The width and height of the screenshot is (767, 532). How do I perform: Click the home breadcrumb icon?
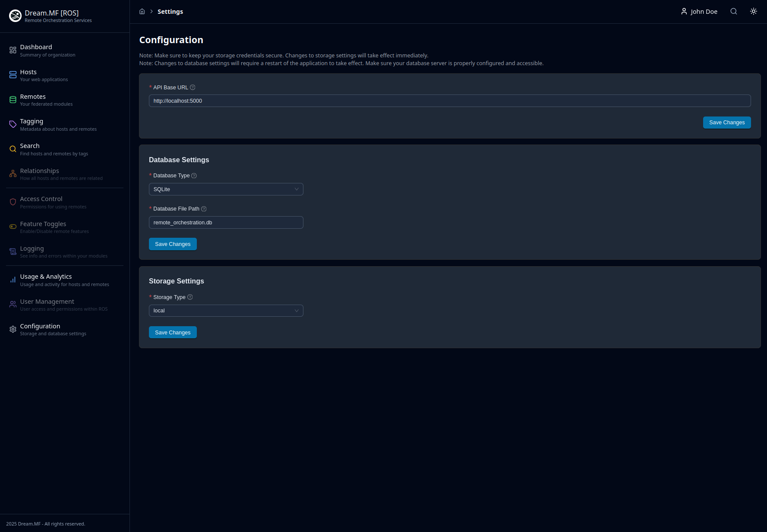coord(142,12)
